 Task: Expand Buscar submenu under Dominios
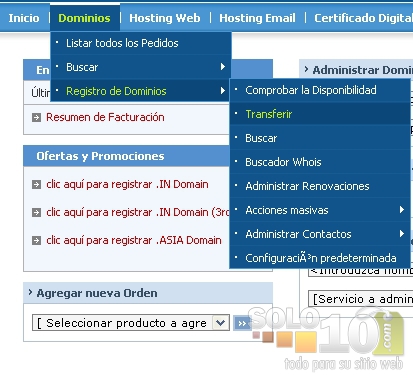pyautogui.click(x=141, y=67)
